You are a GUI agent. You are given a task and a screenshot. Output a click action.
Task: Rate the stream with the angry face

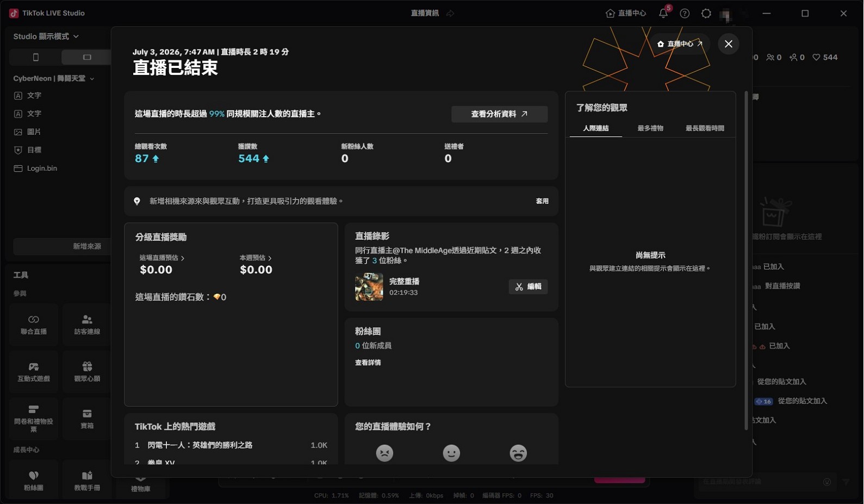click(384, 453)
